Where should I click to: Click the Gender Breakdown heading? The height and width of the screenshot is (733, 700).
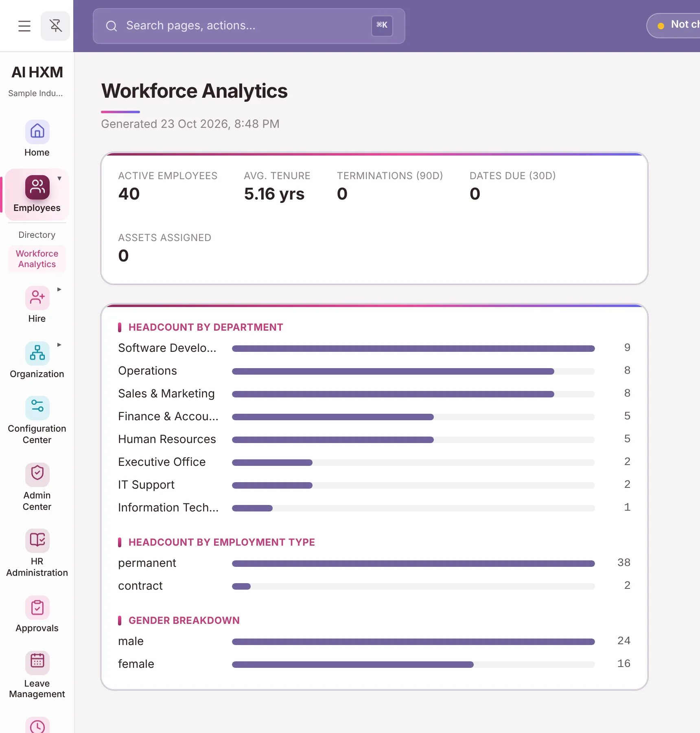(184, 621)
